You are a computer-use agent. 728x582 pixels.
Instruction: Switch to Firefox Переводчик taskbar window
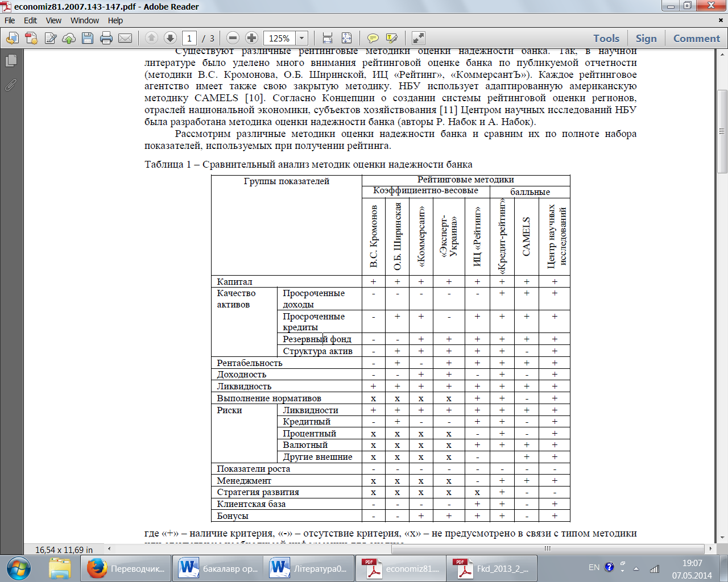point(126,568)
